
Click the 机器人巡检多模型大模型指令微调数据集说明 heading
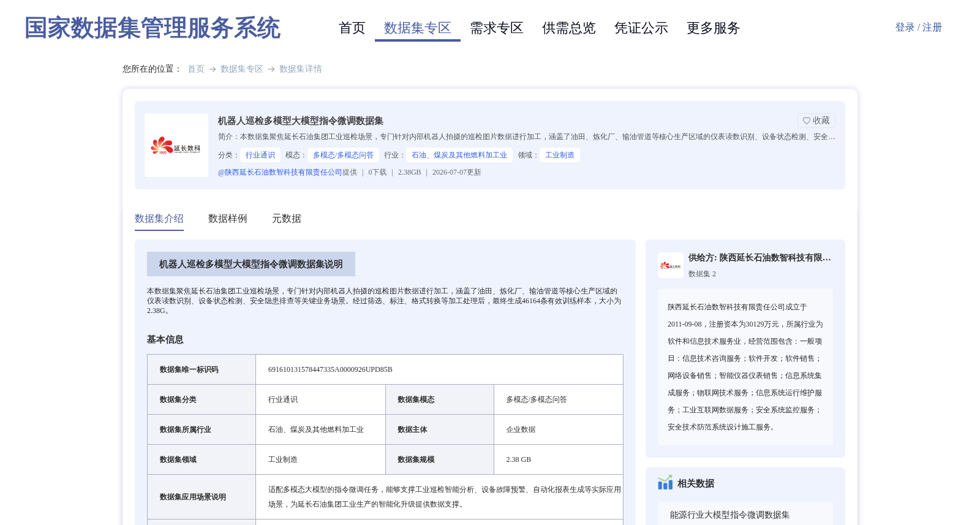click(251, 264)
